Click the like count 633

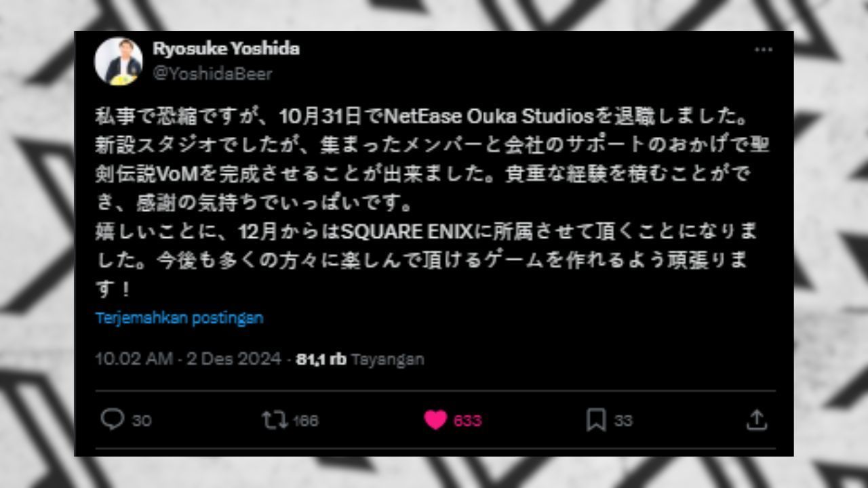point(467,420)
